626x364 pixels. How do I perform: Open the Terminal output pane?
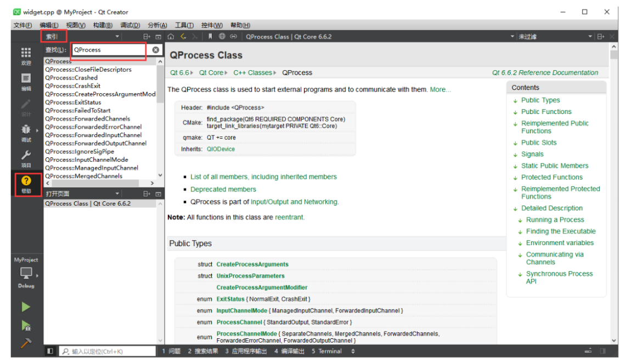tap(326, 351)
